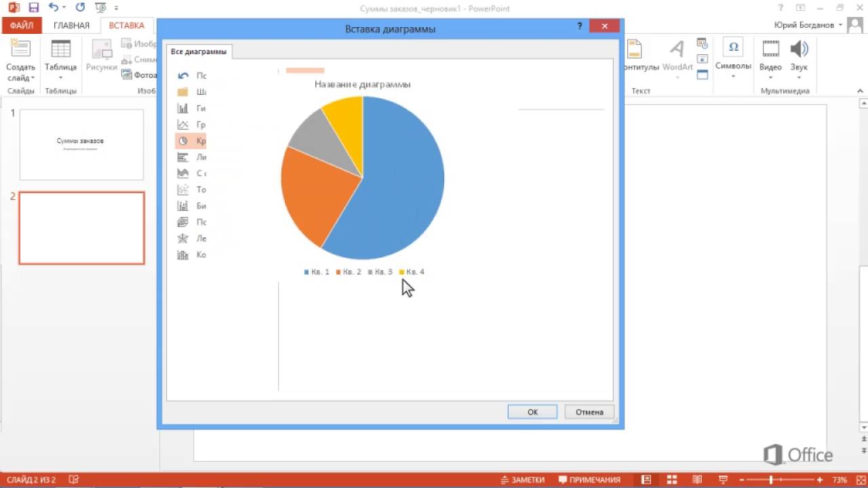
Task: Expand the Звук dropdown arrow
Action: [x=799, y=77]
